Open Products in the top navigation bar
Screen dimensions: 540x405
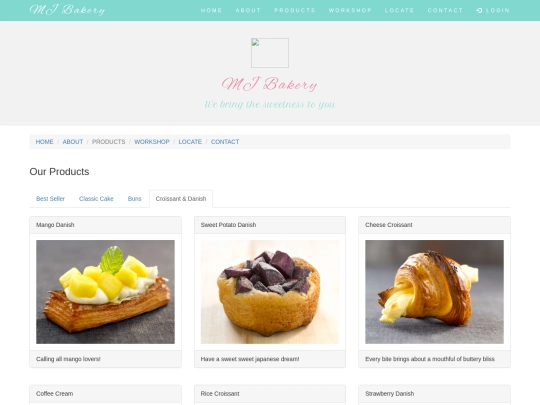(295, 10)
